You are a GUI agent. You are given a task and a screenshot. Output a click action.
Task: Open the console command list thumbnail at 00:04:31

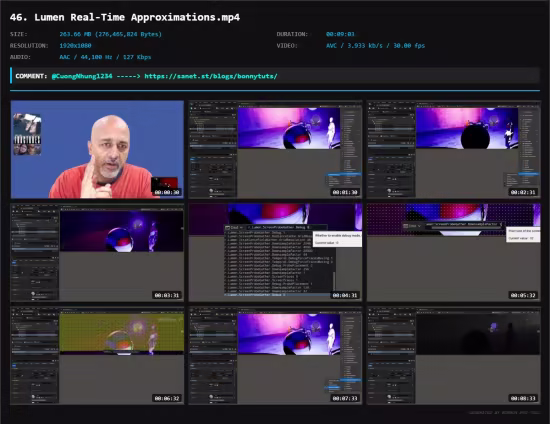pos(275,252)
